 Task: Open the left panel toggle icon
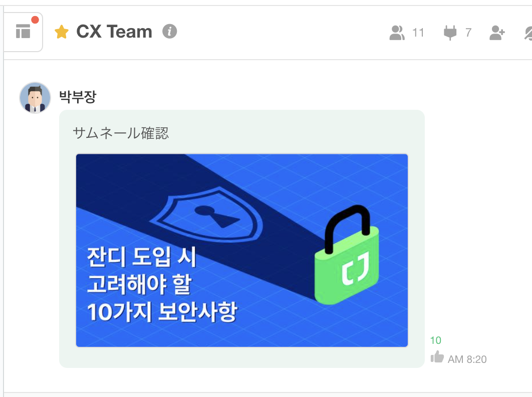tap(23, 32)
